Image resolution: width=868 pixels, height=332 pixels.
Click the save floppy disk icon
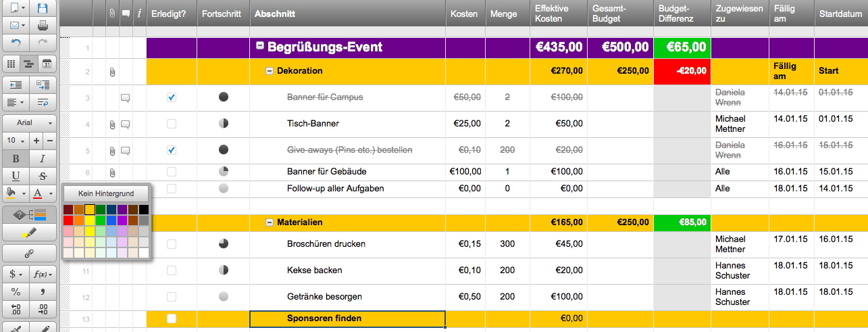(43, 9)
